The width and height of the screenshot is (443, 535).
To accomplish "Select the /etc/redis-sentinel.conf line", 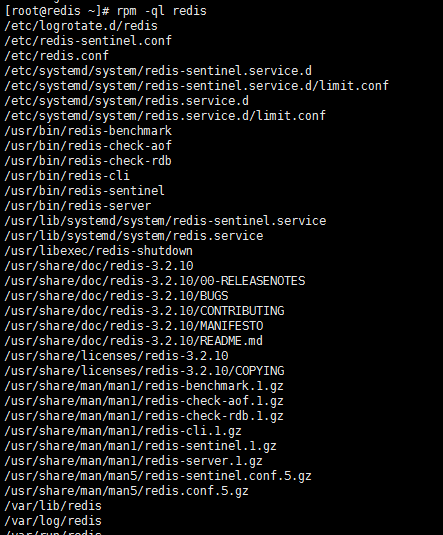I will pos(88,41).
